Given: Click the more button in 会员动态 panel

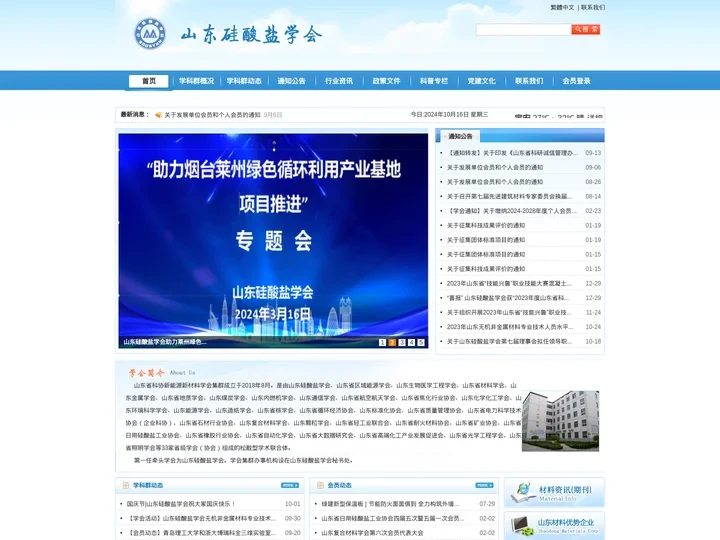Looking at the screenshot, I should click(484, 485).
